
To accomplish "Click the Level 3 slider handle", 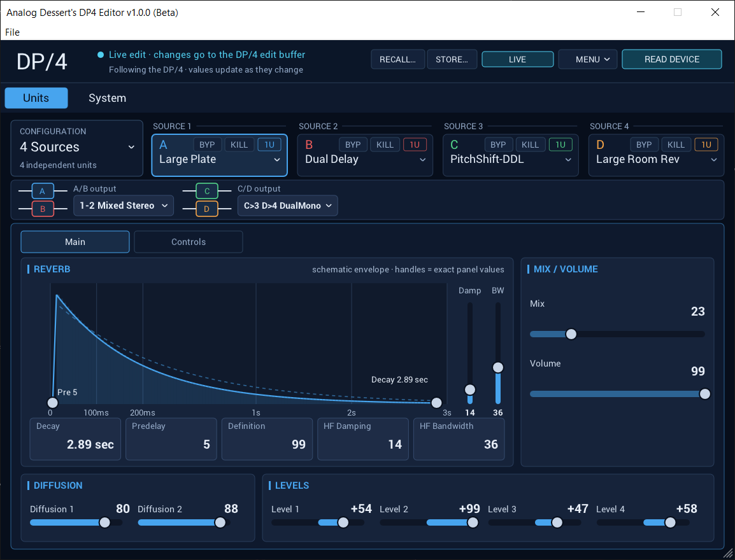I will click(557, 522).
